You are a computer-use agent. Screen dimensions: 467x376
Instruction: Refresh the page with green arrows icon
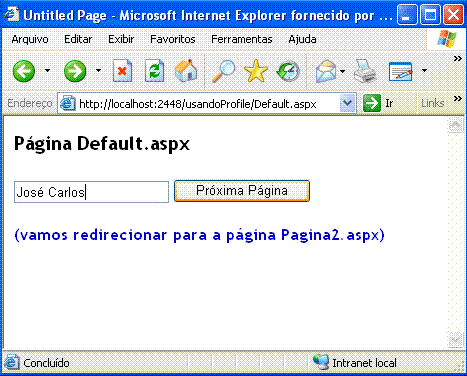tap(154, 71)
